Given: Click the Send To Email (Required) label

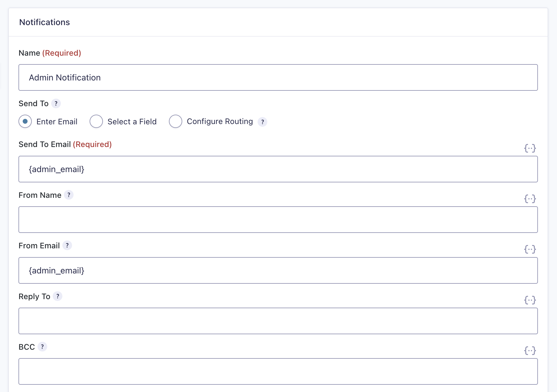Looking at the screenshot, I should pos(65,144).
